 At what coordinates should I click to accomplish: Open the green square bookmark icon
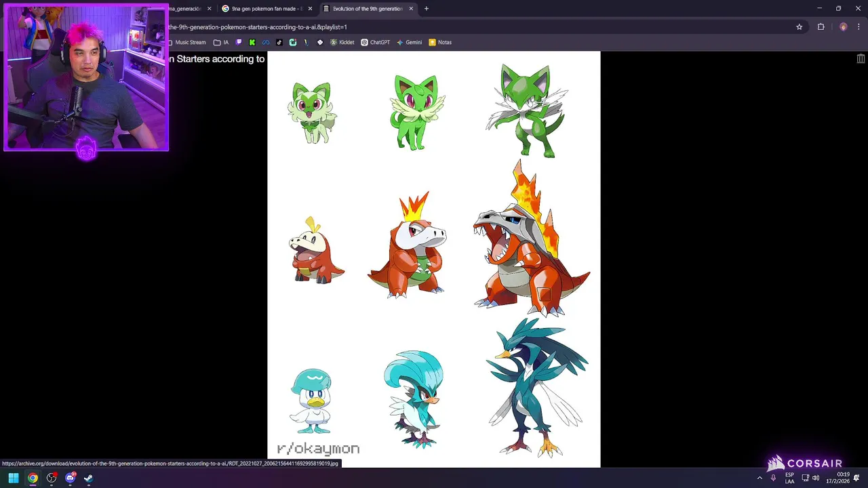pos(293,42)
